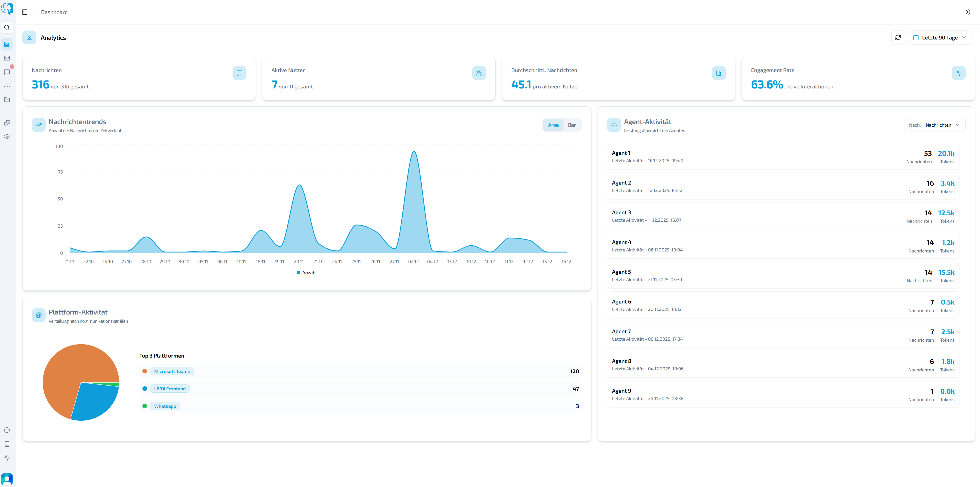
Task: Open the Whatsapp platform link
Action: [165, 406]
